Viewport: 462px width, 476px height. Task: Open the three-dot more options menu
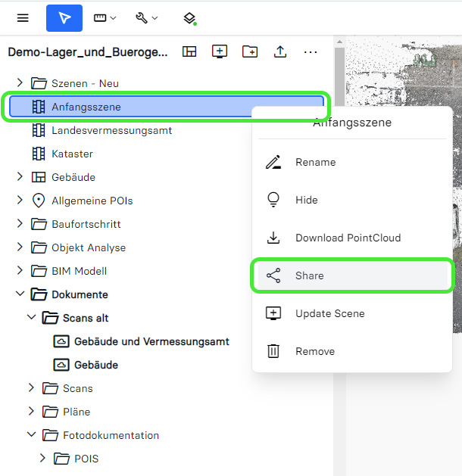click(311, 51)
